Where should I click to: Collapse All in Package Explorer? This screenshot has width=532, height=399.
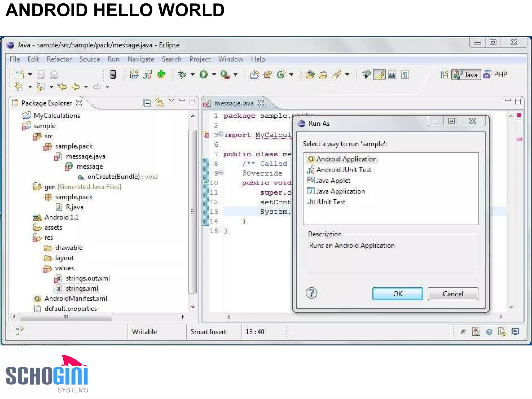click(x=147, y=103)
